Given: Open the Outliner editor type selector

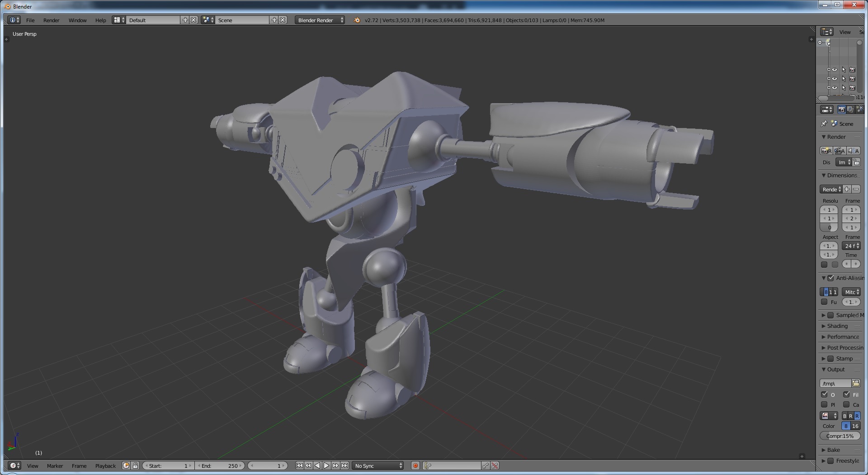Looking at the screenshot, I should (827, 32).
